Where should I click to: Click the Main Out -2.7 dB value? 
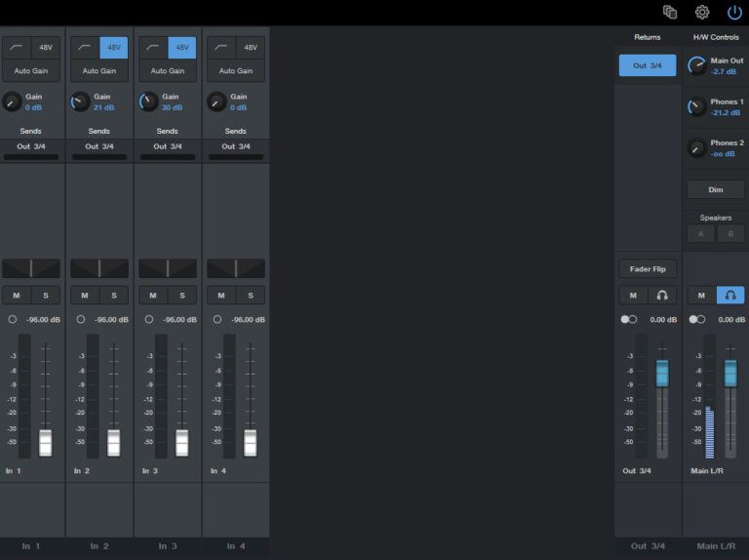(724, 71)
